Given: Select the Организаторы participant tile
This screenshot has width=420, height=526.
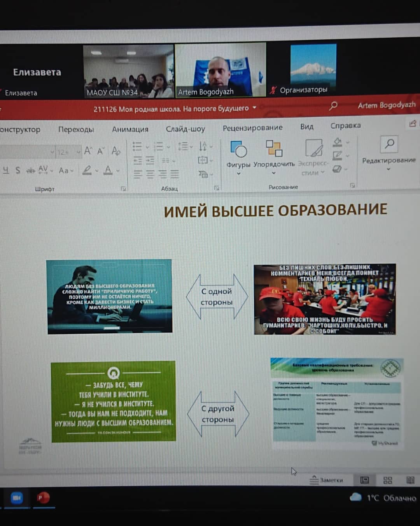Looking at the screenshot, I should (313, 69).
